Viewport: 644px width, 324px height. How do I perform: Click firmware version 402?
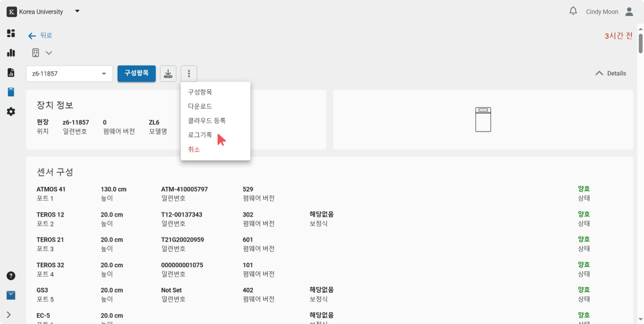pyautogui.click(x=248, y=290)
